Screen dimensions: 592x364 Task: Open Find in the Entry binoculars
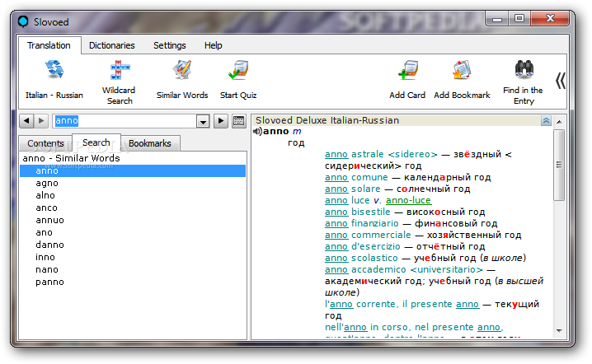(x=524, y=69)
